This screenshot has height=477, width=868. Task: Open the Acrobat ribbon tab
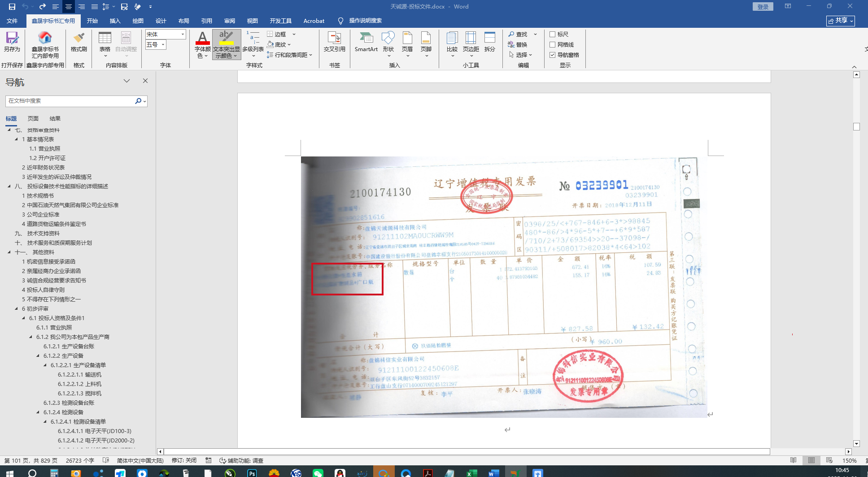point(314,21)
